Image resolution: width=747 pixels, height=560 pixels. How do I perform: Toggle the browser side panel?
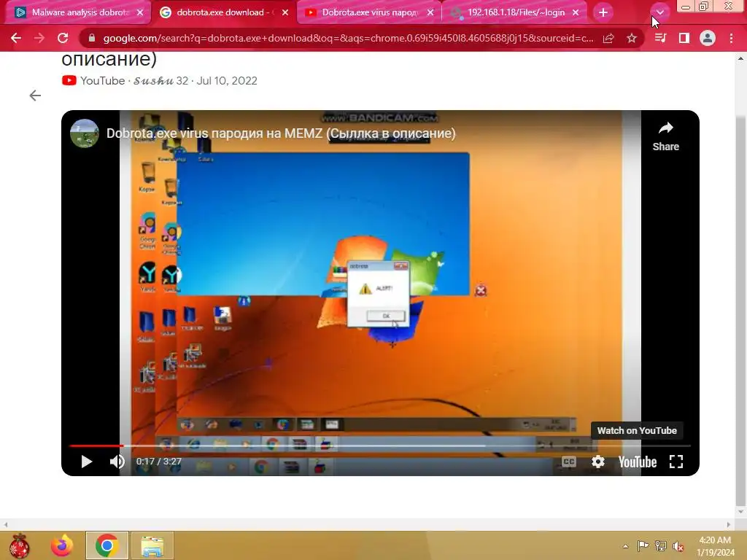pos(684,38)
